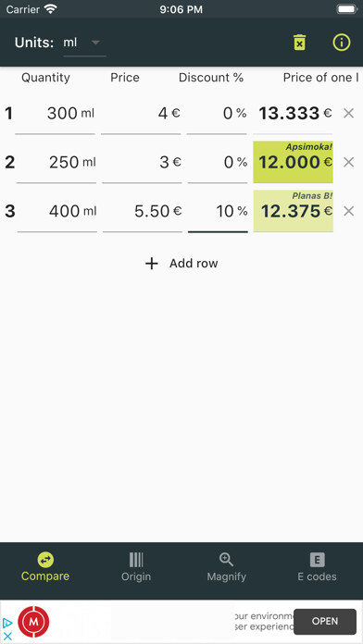Screen dimensions: 363x644
Task: Switch to the Origin barcode tab
Action: [x=136, y=567]
